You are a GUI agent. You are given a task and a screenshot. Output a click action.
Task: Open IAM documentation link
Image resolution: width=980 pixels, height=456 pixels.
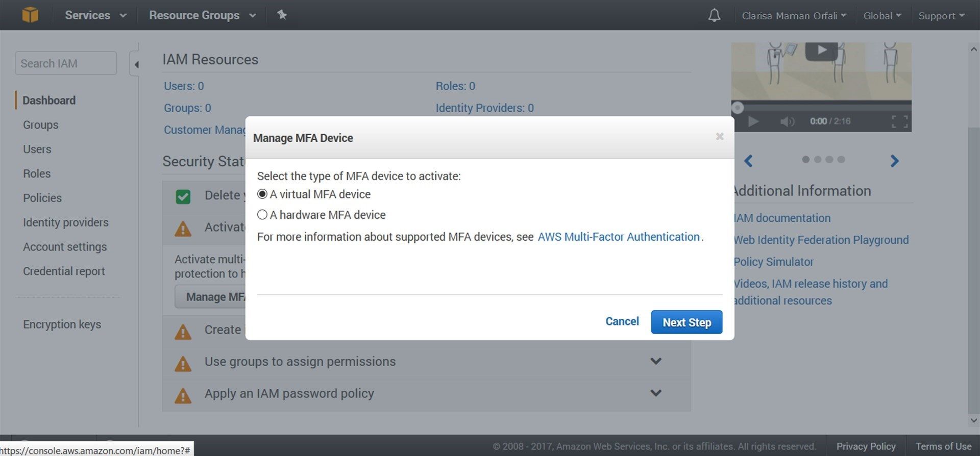782,218
